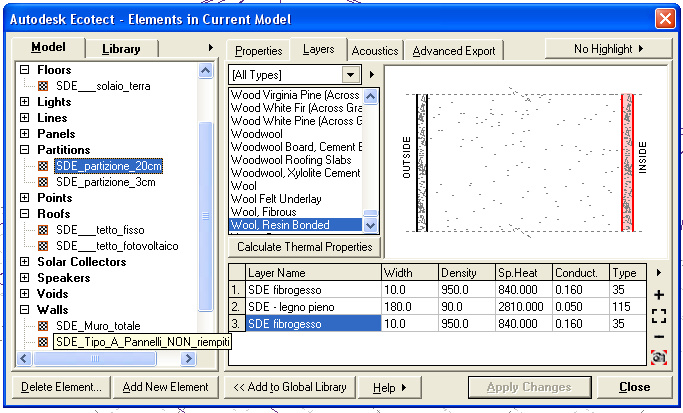Expand the Solar Collectors tree node
683x413 pixels.
(x=25, y=261)
